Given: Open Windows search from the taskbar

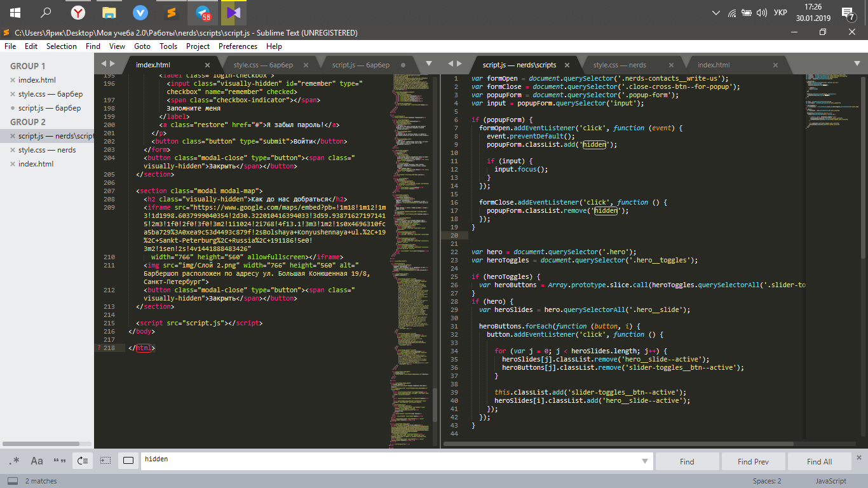Looking at the screenshot, I should point(46,13).
